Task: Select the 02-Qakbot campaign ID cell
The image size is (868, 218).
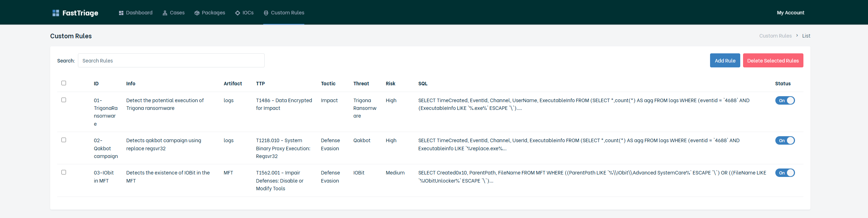Action: (x=106, y=148)
